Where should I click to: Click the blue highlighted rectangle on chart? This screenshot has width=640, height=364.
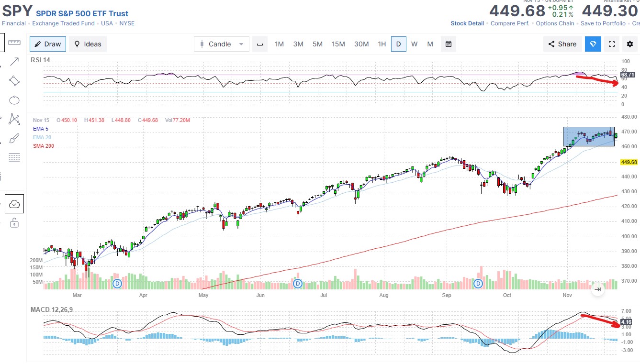(x=588, y=136)
